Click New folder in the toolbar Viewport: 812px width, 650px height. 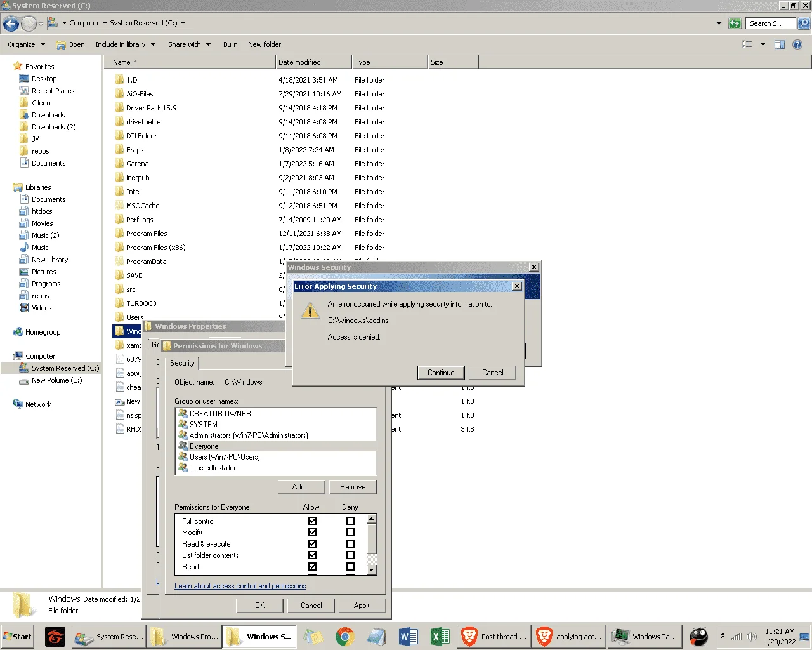point(265,44)
